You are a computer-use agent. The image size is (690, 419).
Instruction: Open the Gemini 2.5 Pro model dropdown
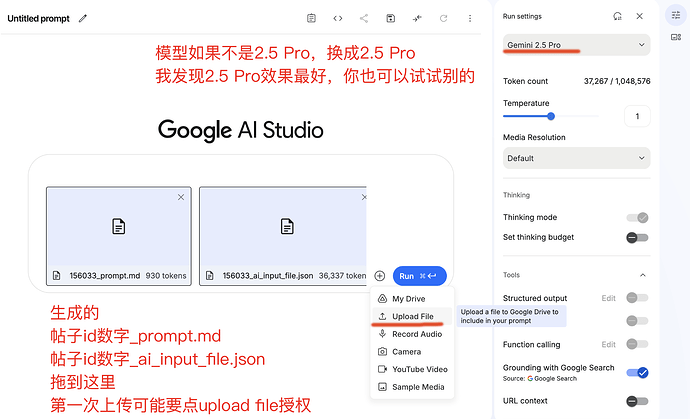point(576,45)
